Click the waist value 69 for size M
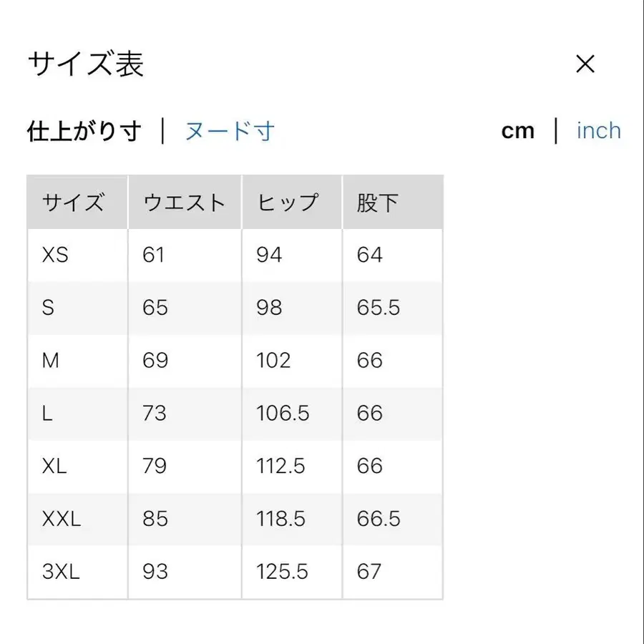644x644 pixels. coord(154,361)
